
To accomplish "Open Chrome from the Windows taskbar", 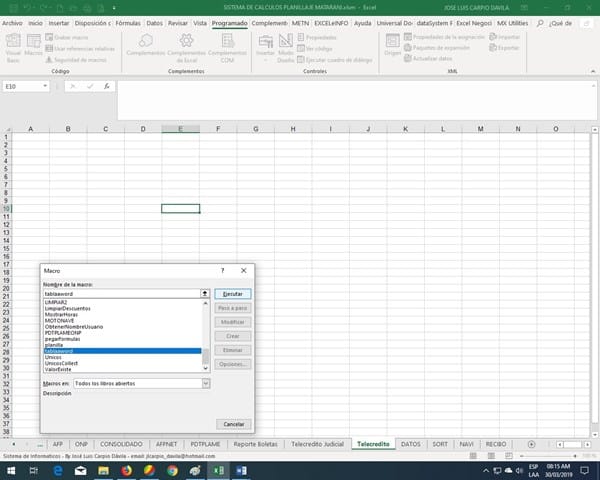I will [x=173, y=470].
